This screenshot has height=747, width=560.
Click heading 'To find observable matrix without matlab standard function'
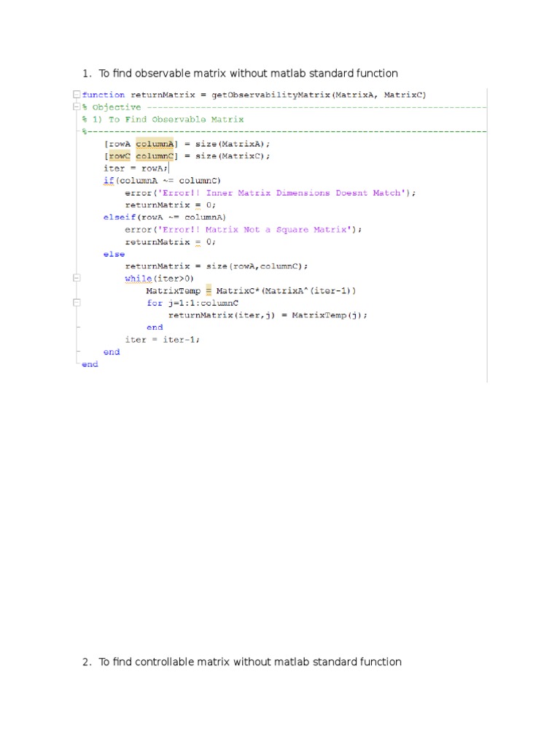tap(248, 74)
